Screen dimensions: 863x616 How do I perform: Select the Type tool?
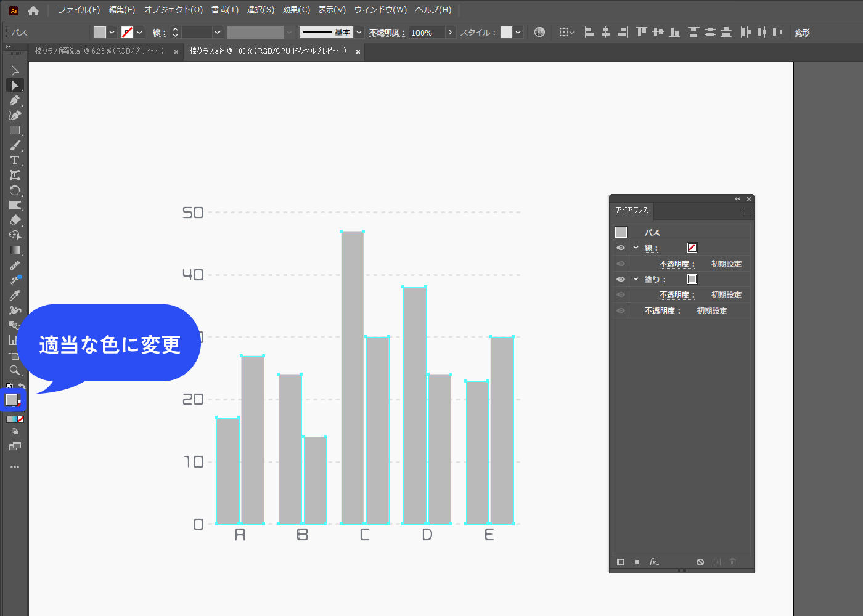[x=15, y=160]
